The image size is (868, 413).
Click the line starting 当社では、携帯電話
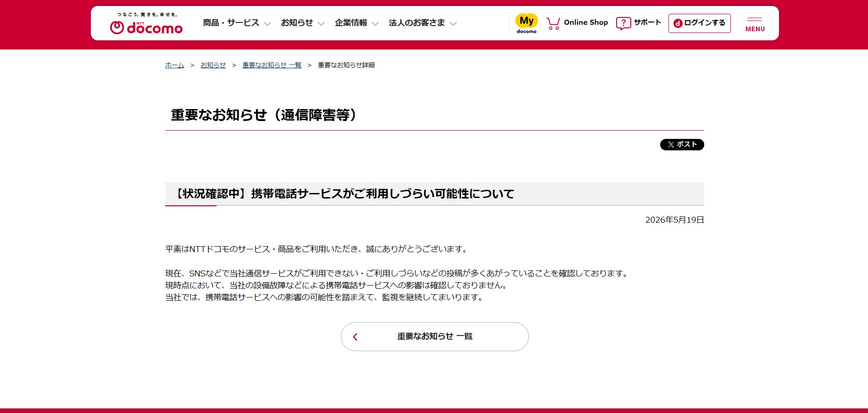[x=325, y=297]
